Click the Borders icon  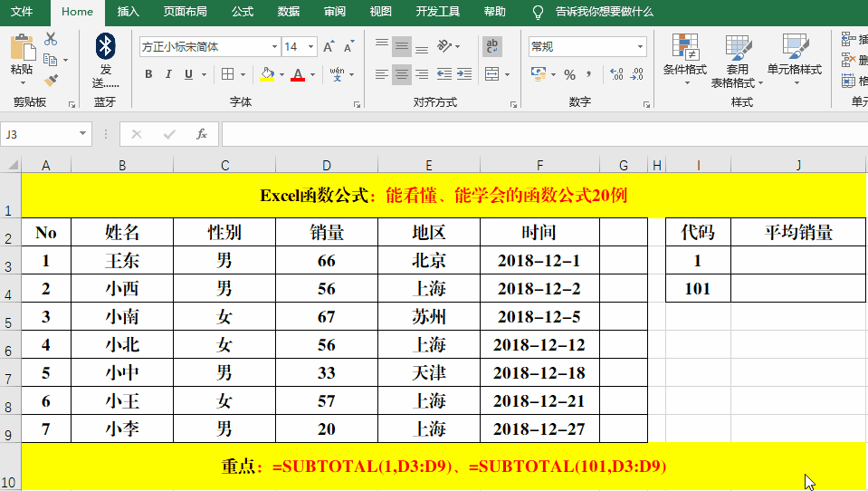(227, 74)
